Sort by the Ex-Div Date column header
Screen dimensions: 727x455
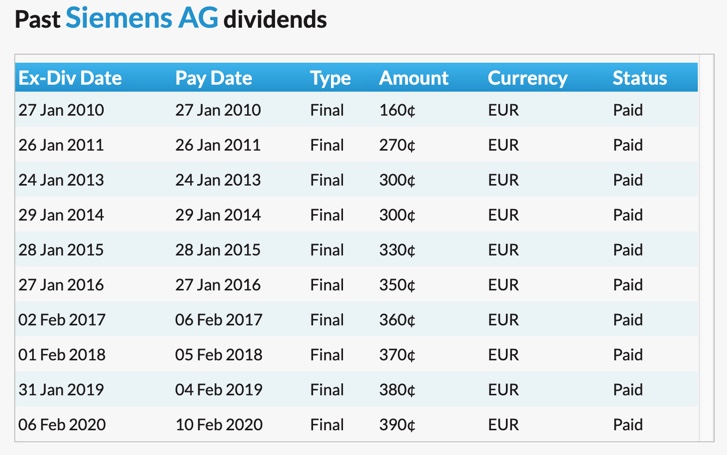point(70,78)
